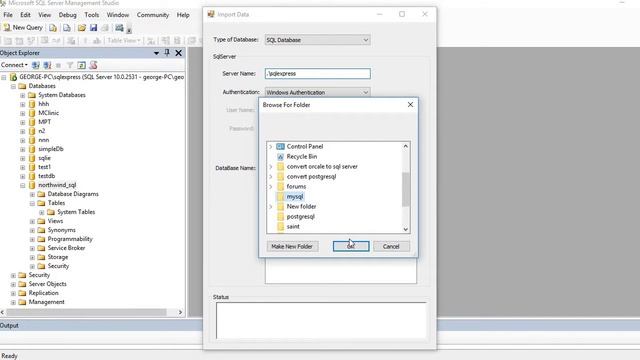Click the Object Explorer filter funnel icon
The height and width of the screenshot is (360, 640).
[70, 65]
